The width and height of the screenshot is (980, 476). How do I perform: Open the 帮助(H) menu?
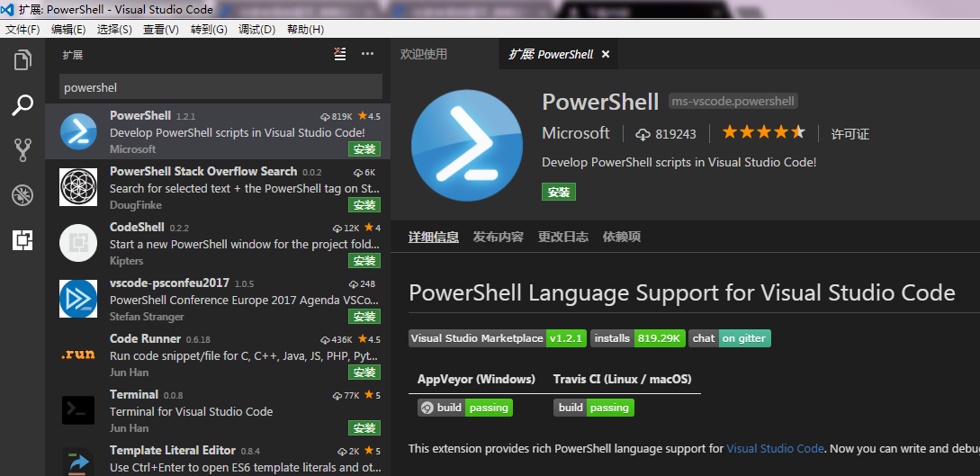click(306, 30)
